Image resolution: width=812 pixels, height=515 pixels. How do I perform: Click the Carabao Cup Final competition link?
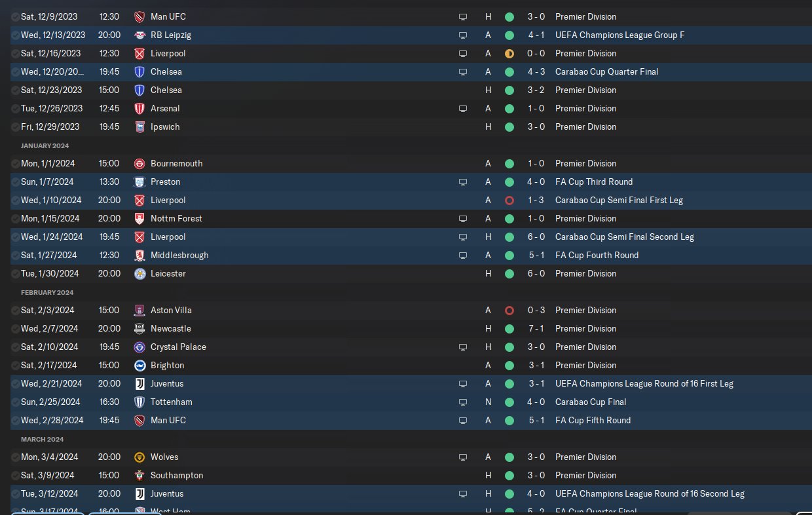pyautogui.click(x=591, y=402)
